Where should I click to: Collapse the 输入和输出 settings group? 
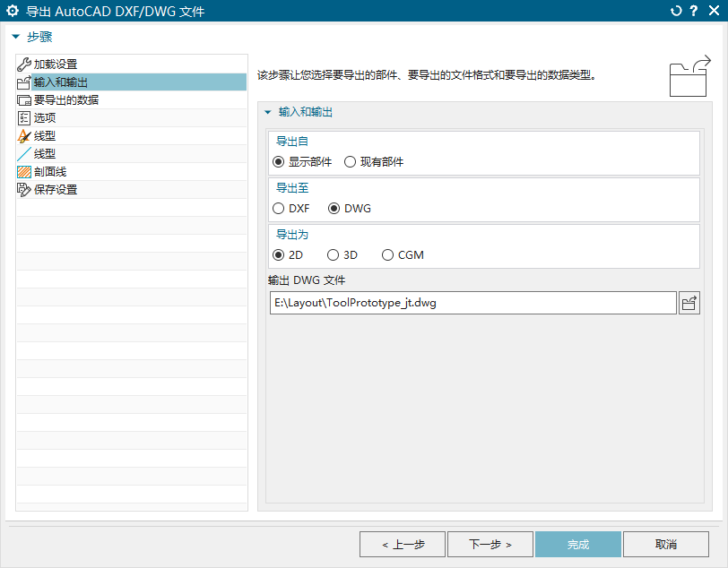tap(266, 112)
